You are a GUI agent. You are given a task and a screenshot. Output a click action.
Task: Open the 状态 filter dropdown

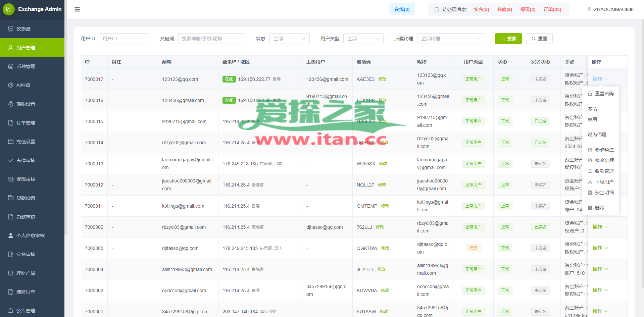click(x=289, y=39)
